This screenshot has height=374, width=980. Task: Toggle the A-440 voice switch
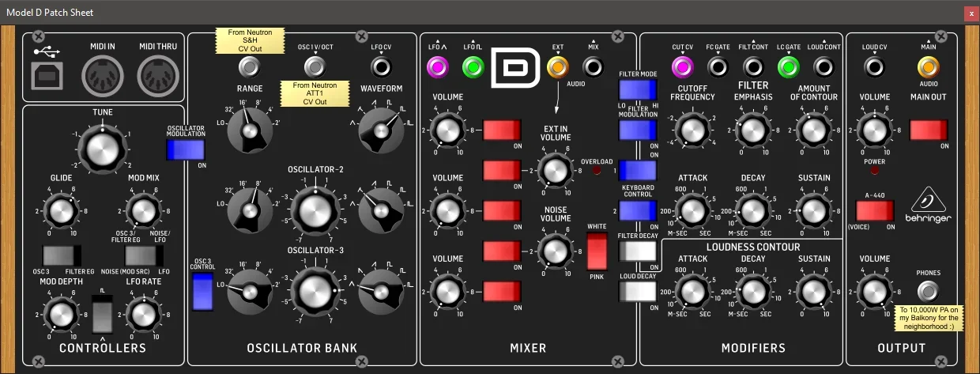click(x=875, y=210)
